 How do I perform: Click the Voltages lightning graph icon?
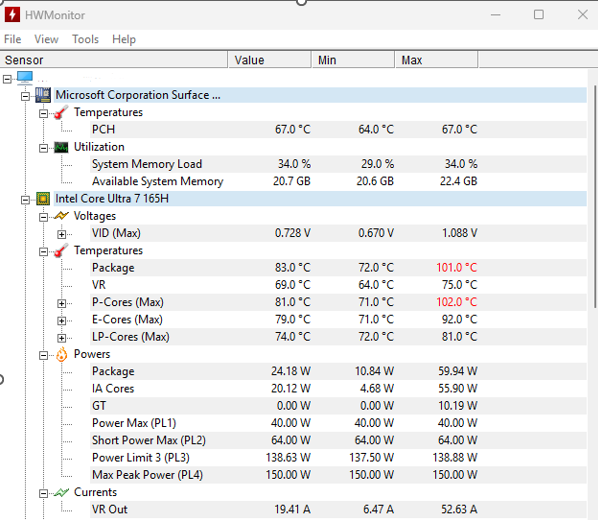point(61,216)
